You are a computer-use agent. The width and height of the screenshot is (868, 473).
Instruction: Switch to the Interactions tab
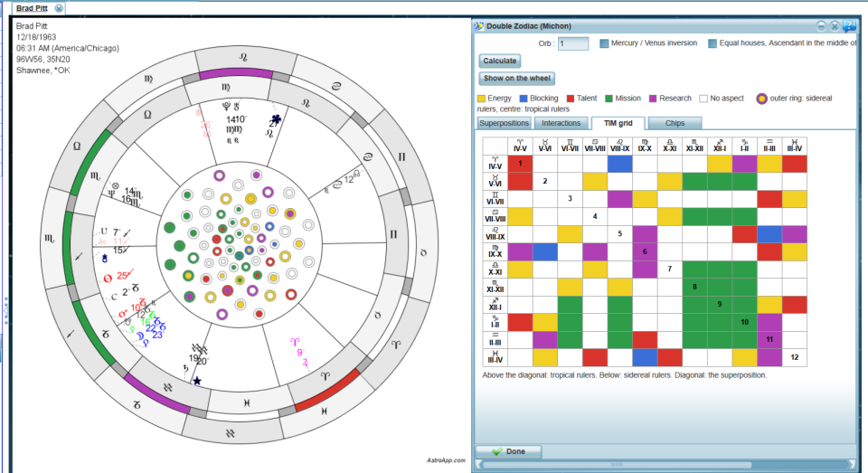[x=561, y=123]
